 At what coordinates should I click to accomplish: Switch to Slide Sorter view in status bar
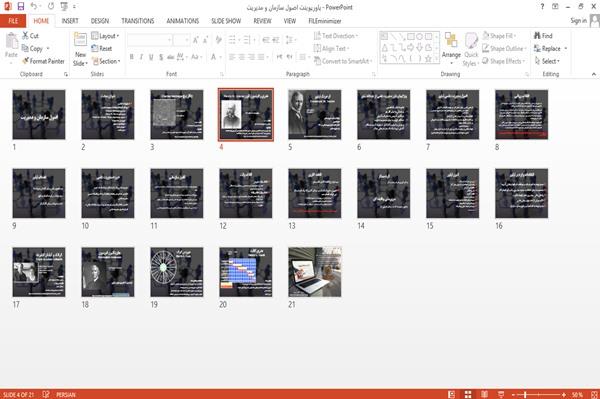[468, 394]
